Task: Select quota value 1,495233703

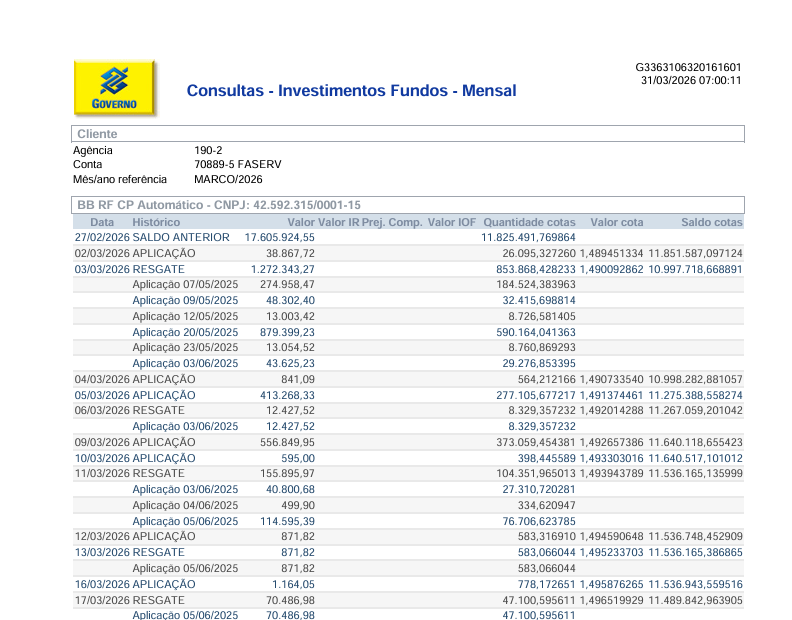Action: coord(612,552)
